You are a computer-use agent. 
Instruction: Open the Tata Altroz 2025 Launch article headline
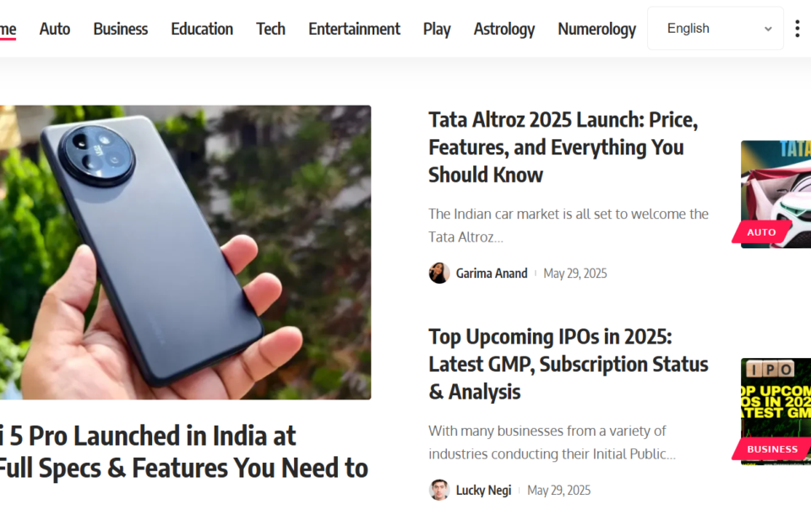click(x=563, y=147)
